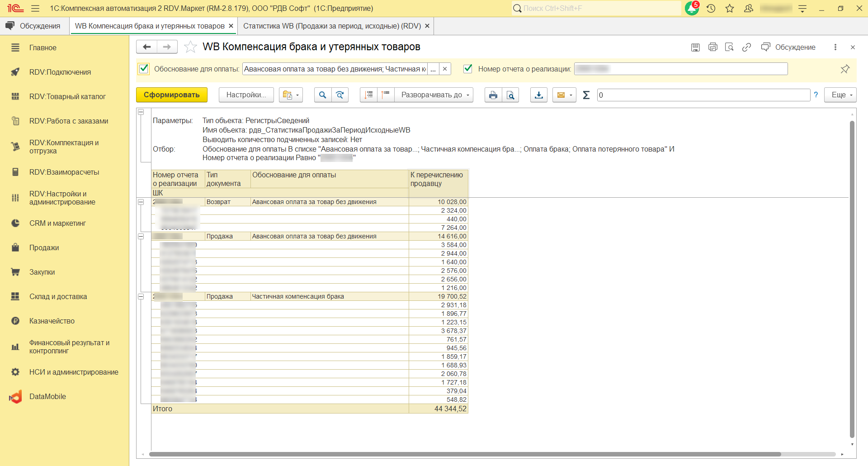
Task: Open the Разворачивать до dropdown
Action: pyautogui.click(x=434, y=95)
